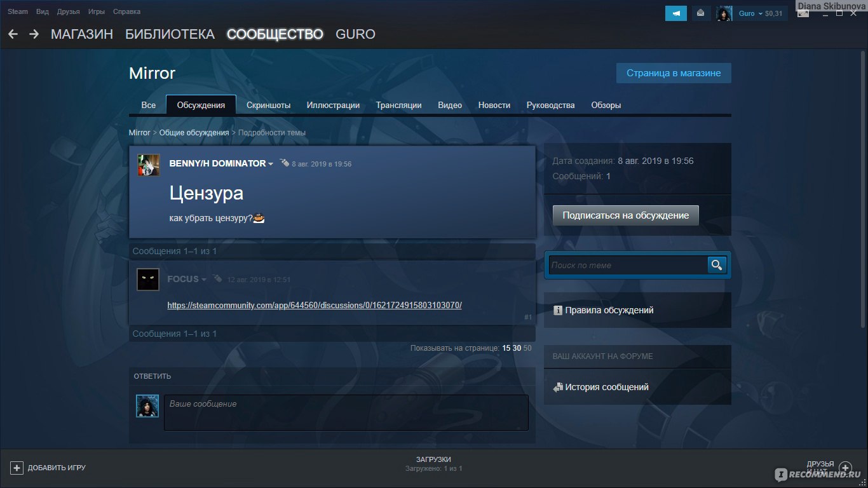Viewport: 868px width, 488px height.
Task: Click the plus icon for Add a game
Action: pos(17,468)
